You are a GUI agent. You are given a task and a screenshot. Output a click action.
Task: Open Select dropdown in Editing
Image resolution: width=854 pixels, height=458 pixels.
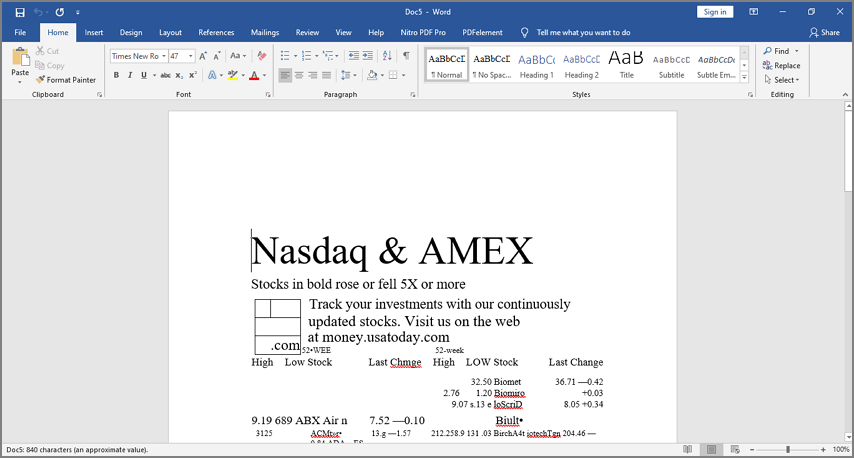pyautogui.click(x=782, y=80)
